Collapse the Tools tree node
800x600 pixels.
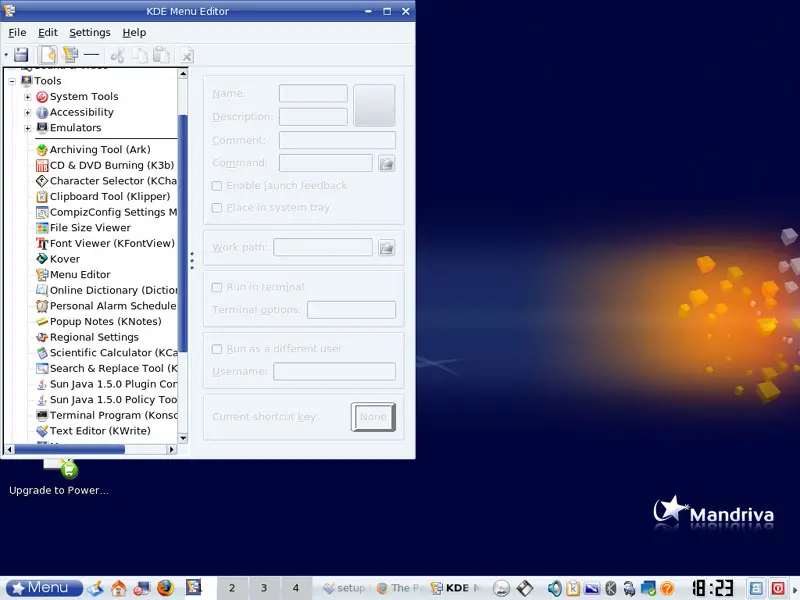point(12,81)
